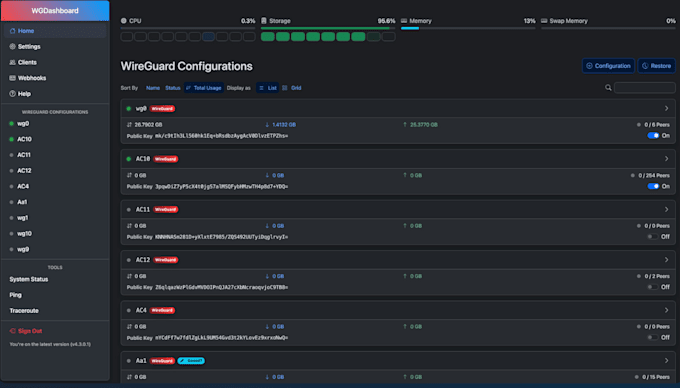Screen dimensions: 680x388
Task: Click the Settings gear icon in sidebar
Action: [13, 46]
